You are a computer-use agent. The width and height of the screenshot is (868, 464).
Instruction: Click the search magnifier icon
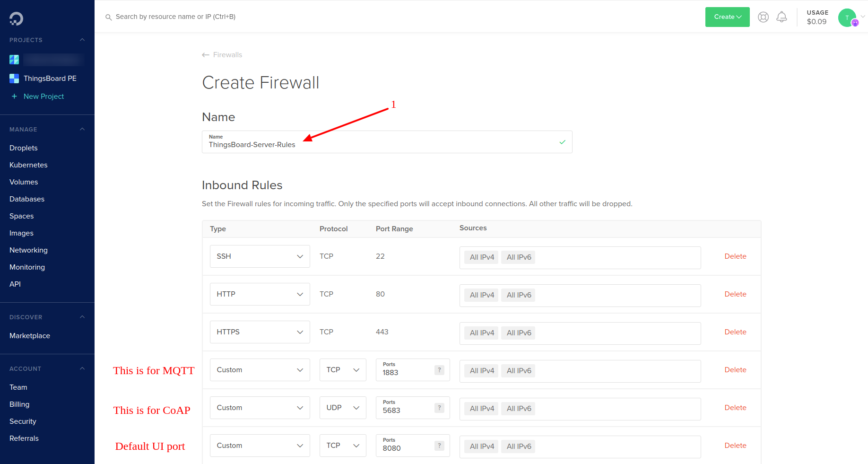click(x=108, y=17)
